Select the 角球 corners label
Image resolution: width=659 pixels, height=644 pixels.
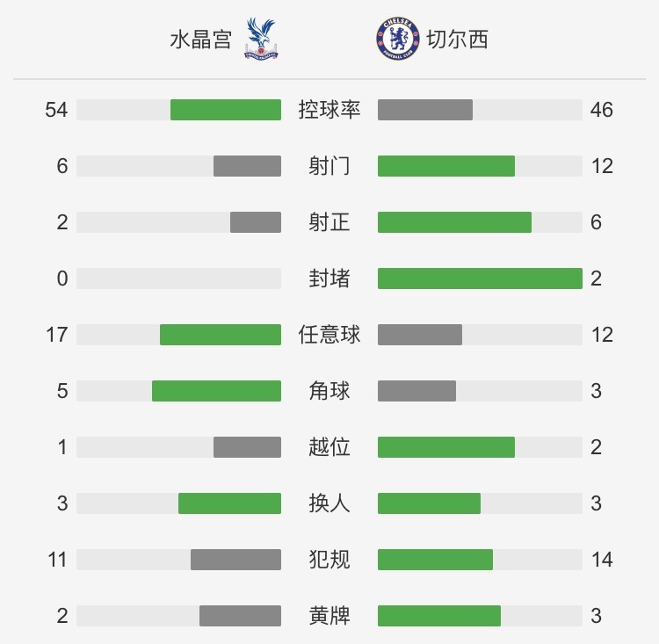click(x=329, y=391)
